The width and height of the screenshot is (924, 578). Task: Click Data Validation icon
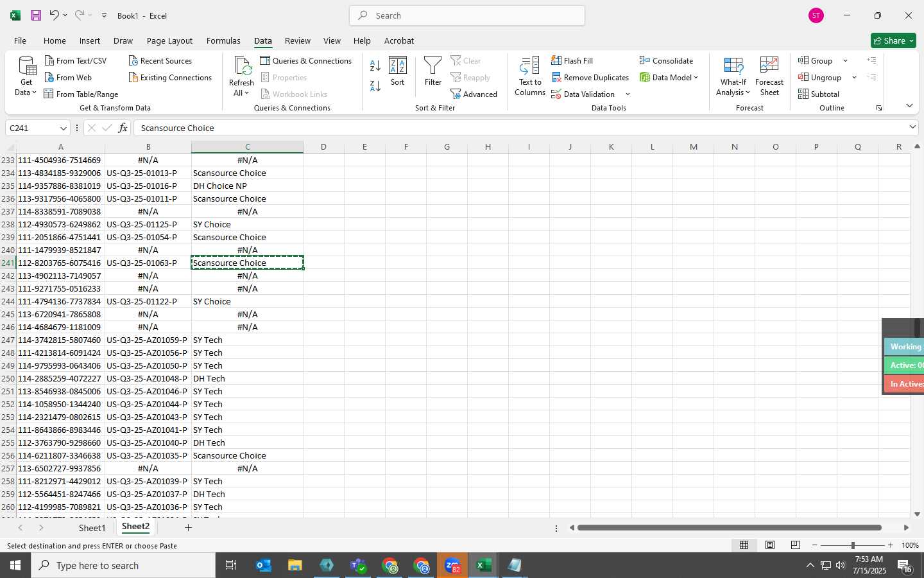tap(556, 94)
